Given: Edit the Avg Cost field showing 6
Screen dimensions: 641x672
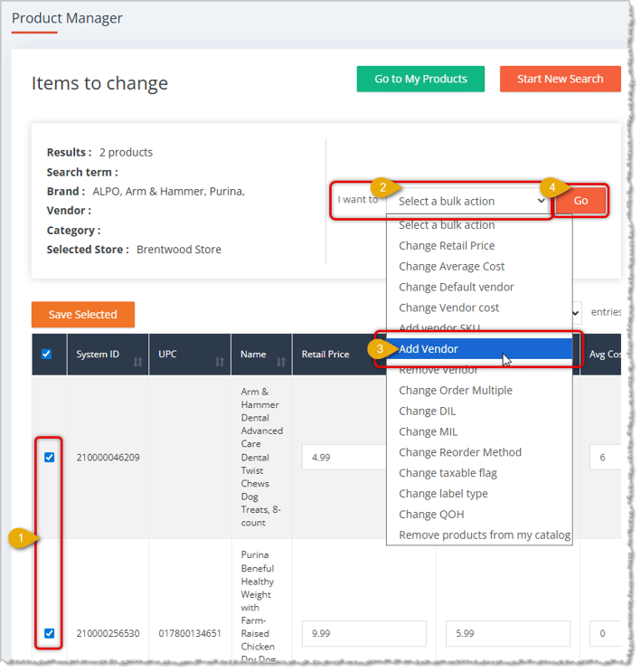Looking at the screenshot, I should point(605,458).
